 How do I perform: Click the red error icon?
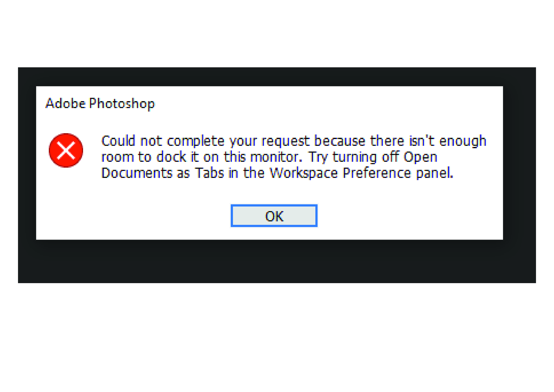click(x=66, y=150)
